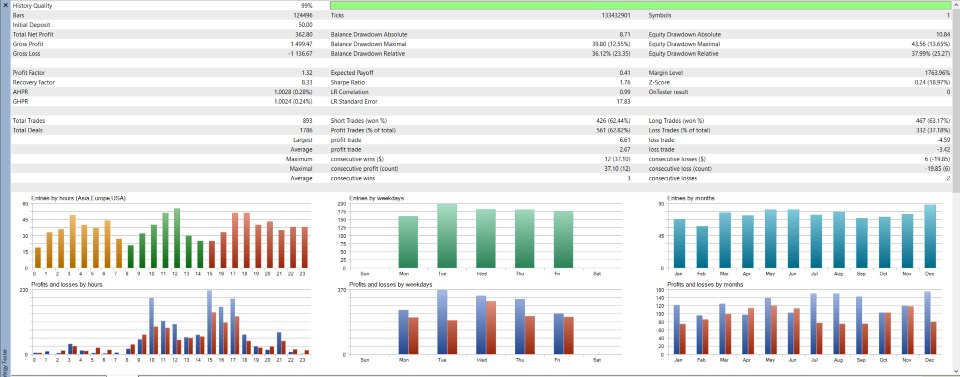Click the hour 12 bar in Entries by hours
The width and height of the screenshot is (960, 377).
[x=177, y=238]
